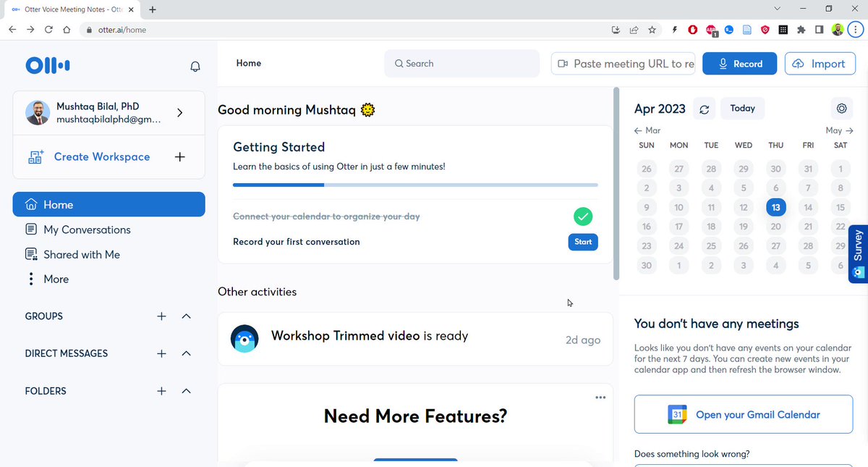The height and width of the screenshot is (467, 868).
Task: Click the lightning bolt extension icon
Action: pyautogui.click(x=674, y=30)
